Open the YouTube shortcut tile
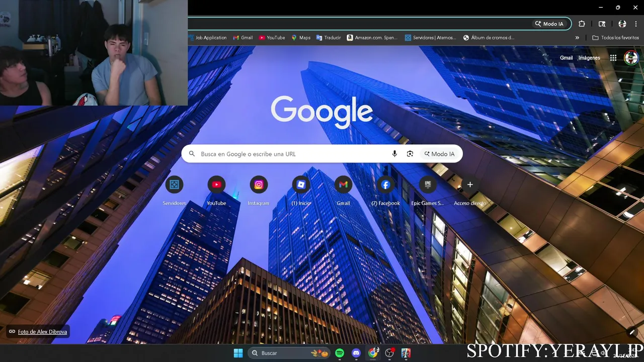644x362 pixels. click(x=216, y=191)
